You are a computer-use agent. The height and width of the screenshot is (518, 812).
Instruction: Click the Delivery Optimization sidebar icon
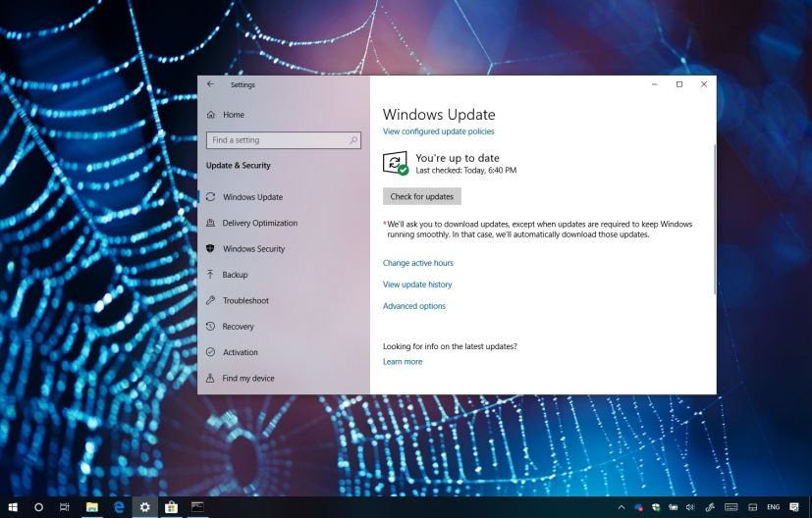[210, 223]
